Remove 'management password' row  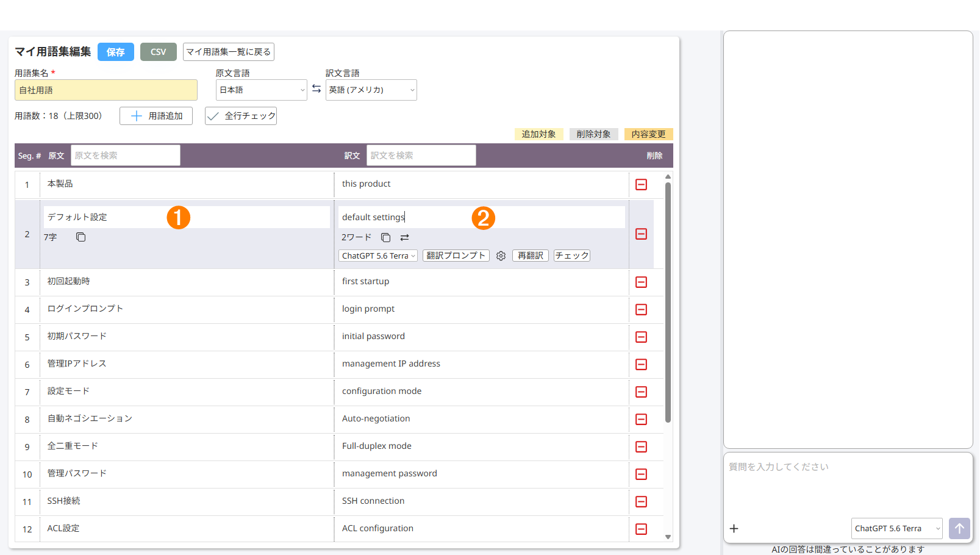coord(641,474)
